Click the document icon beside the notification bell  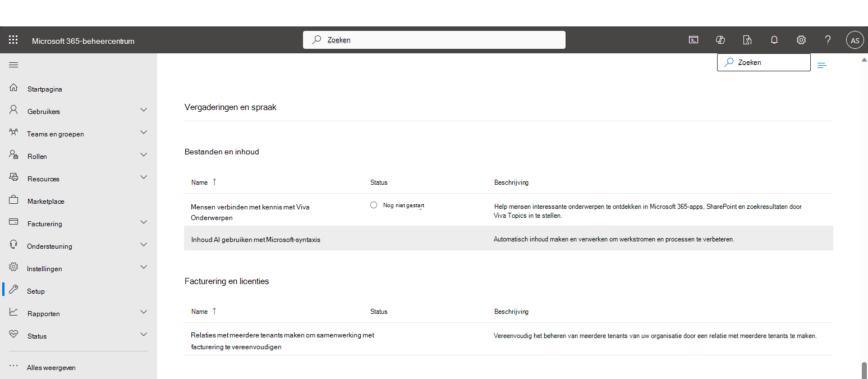tap(747, 40)
